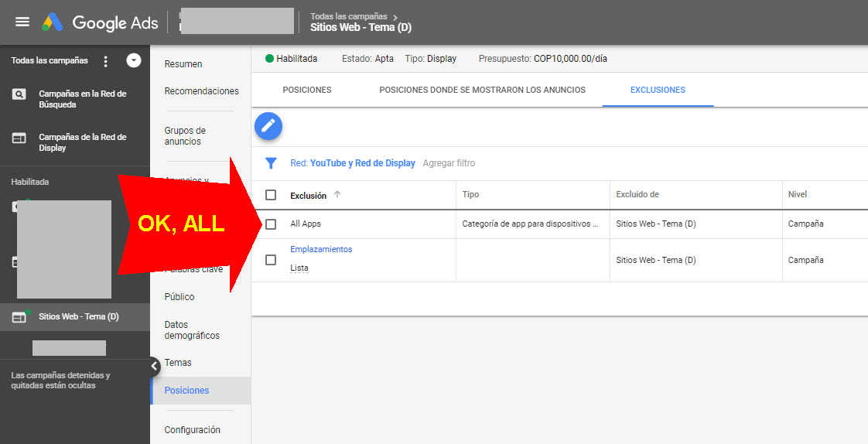Viewport: 868px width, 444px height.
Task: Click Agregar filtro to add filter
Action: [449, 163]
